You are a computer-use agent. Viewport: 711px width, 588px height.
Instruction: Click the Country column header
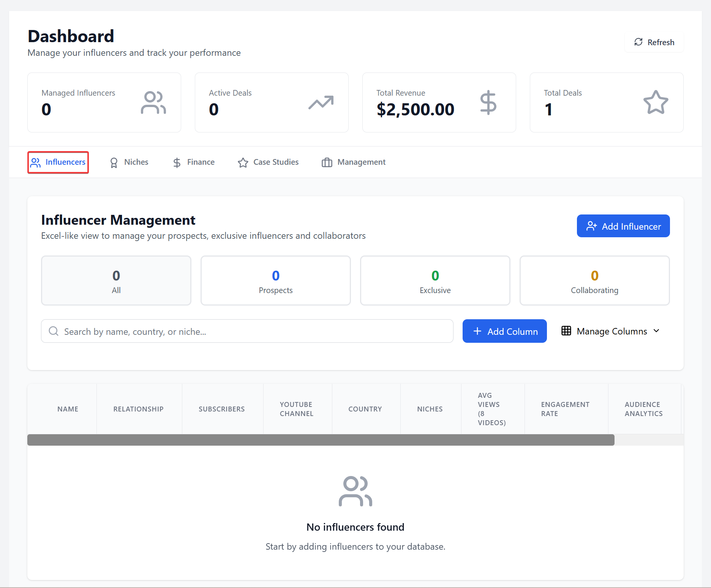point(365,409)
